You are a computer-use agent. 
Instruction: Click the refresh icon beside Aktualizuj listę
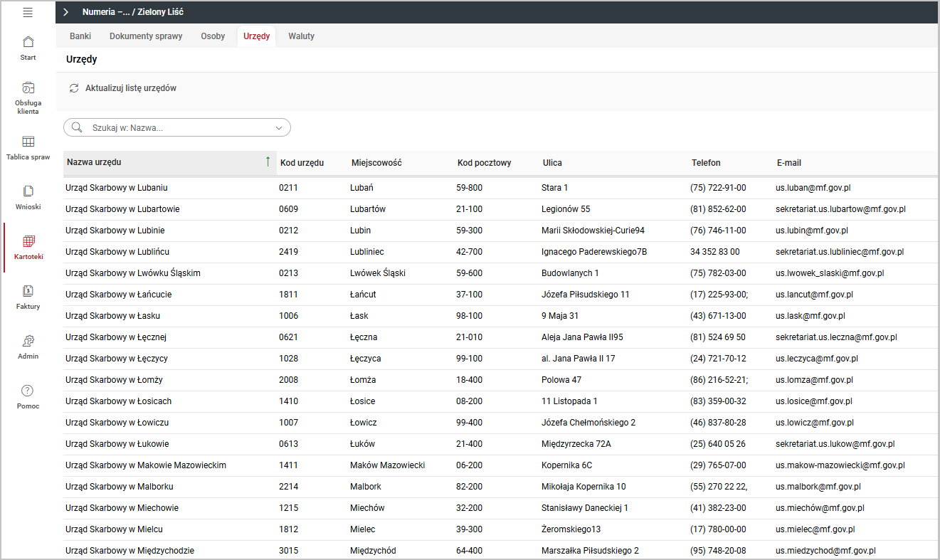74,88
